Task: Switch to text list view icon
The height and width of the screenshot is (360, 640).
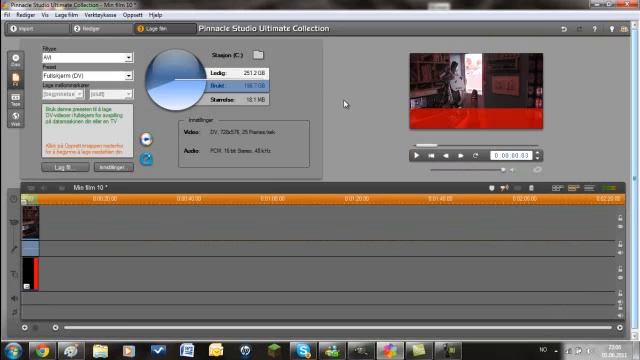Action: click(x=589, y=188)
